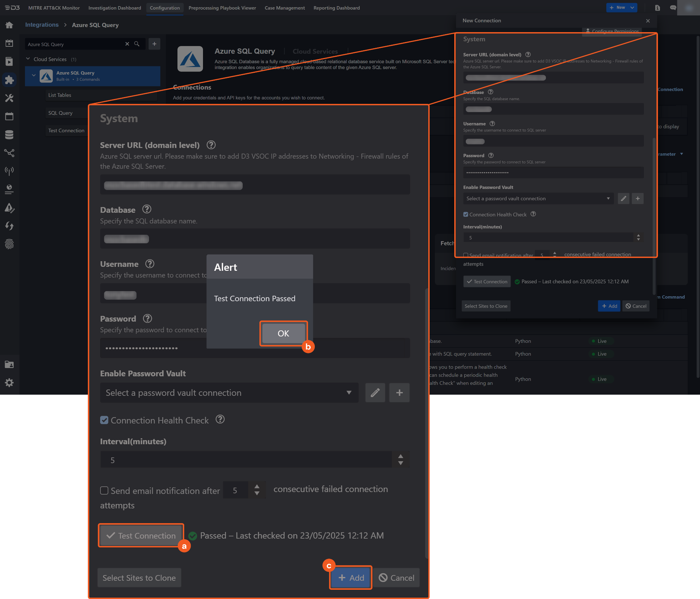This screenshot has width=700, height=599.
Task: Click the home icon in the left sidebar
Action: (x=9, y=25)
